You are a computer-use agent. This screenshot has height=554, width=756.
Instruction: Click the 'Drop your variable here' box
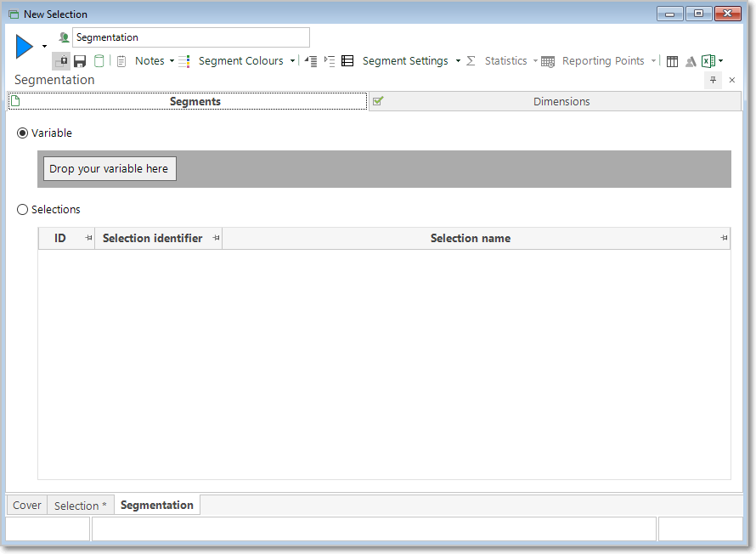pos(110,169)
